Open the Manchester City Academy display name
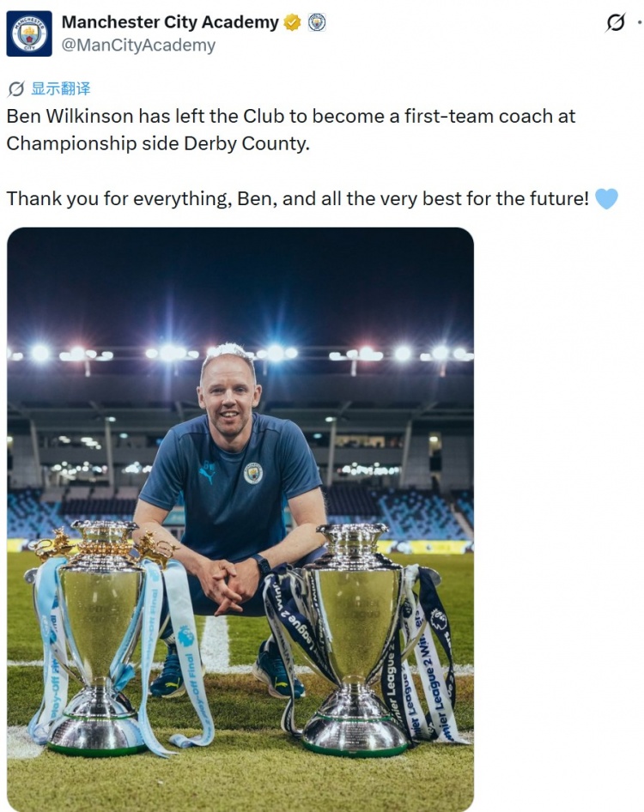Image resolution: width=644 pixels, height=812 pixels. tap(170, 22)
